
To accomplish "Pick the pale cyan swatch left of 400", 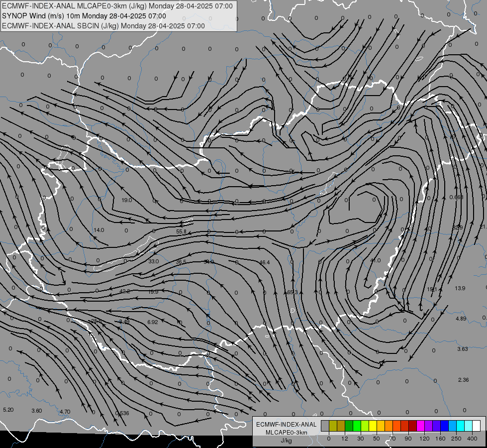I will pos(469,426).
